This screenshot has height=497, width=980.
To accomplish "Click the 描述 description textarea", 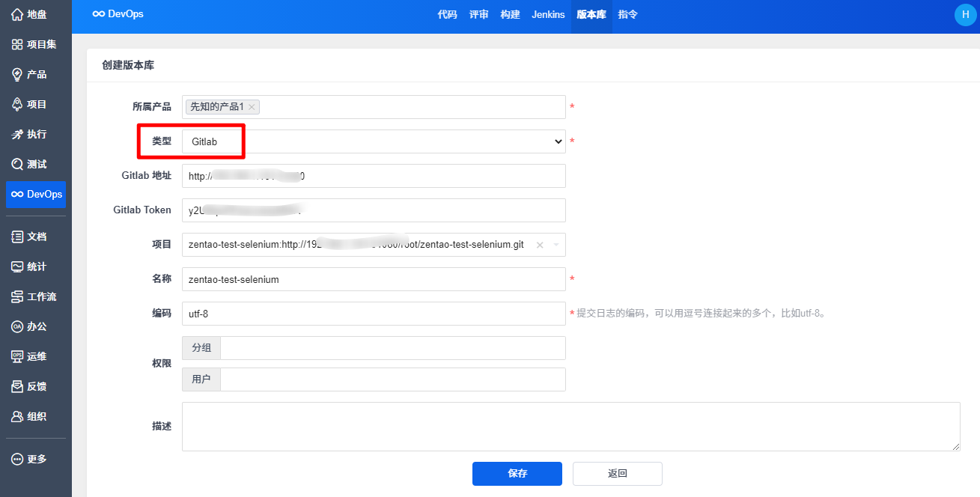I will (x=571, y=427).
